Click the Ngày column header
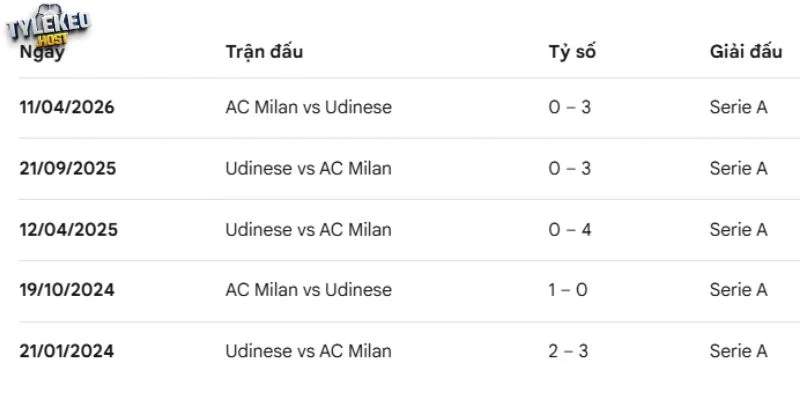Screen dimensions: 800x400 pos(42,52)
